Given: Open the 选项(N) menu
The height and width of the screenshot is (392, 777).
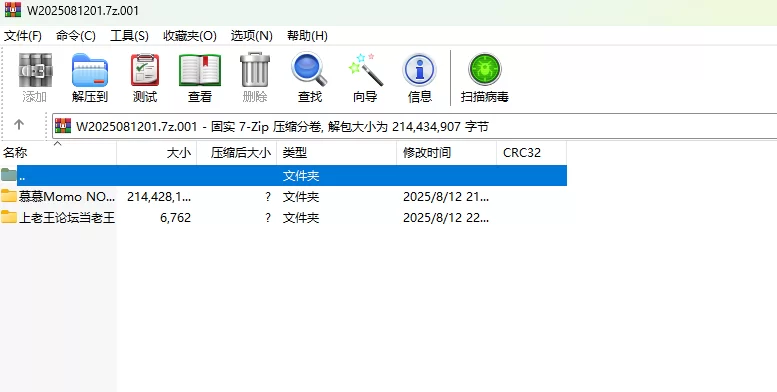Looking at the screenshot, I should (252, 36).
